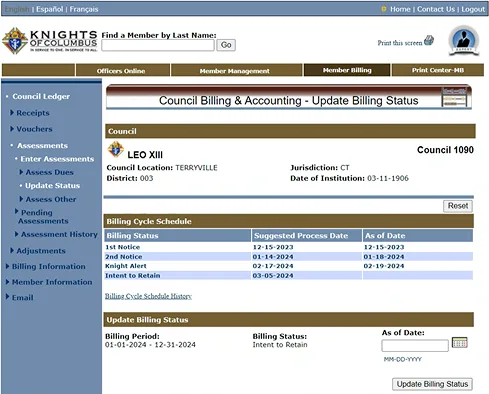Go to the Home link
This screenshot has height=394, width=489.
pyautogui.click(x=400, y=9)
